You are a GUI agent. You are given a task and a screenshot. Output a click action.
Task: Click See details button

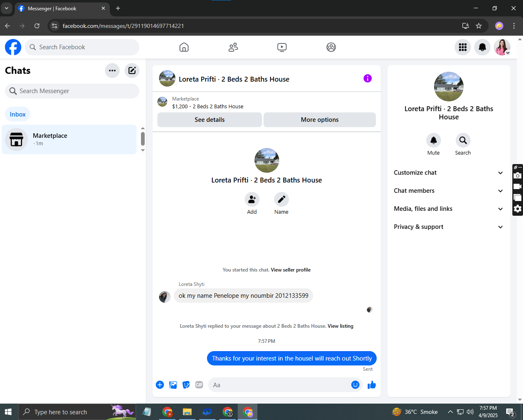tap(209, 120)
